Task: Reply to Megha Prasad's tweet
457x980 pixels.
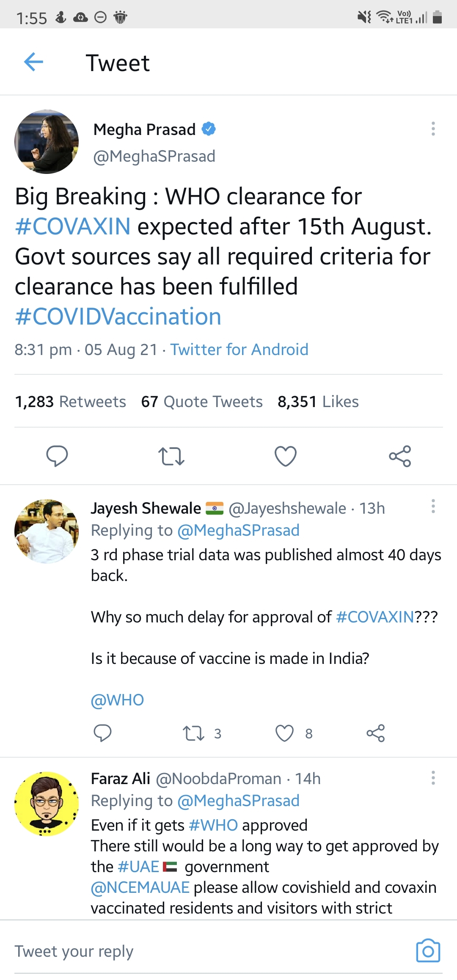Action: pos(57,456)
